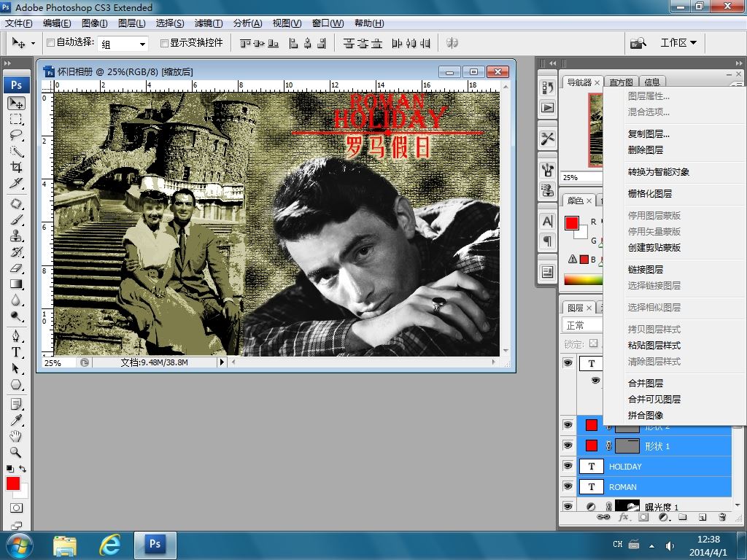Click the color spectrum ramp in 颜色 panel

tap(583, 279)
